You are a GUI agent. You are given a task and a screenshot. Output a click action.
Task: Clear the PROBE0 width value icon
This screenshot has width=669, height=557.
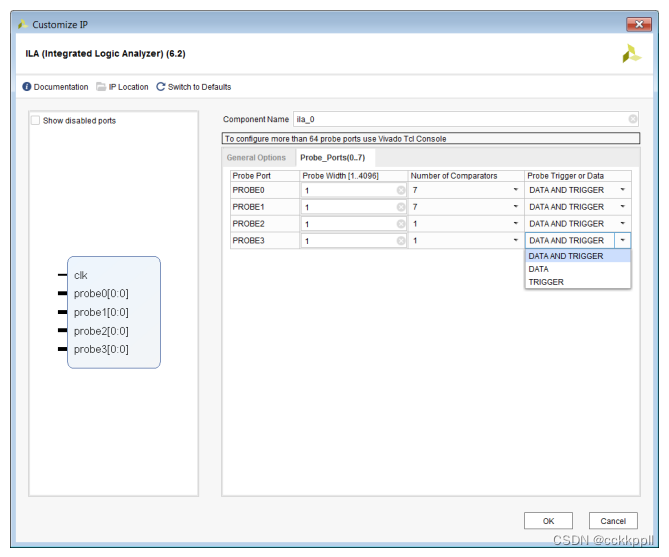[401, 190]
